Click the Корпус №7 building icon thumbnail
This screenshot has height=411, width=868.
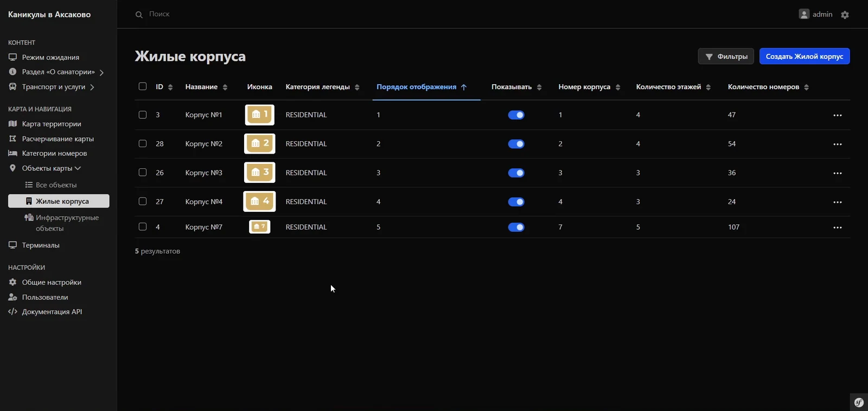tap(260, 226)
